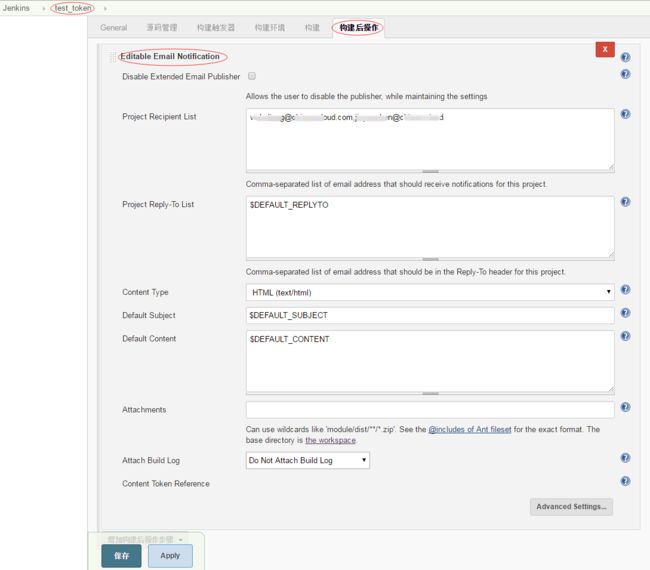
Task: Click inside the Default Content textarea
Action: [430, 361]
